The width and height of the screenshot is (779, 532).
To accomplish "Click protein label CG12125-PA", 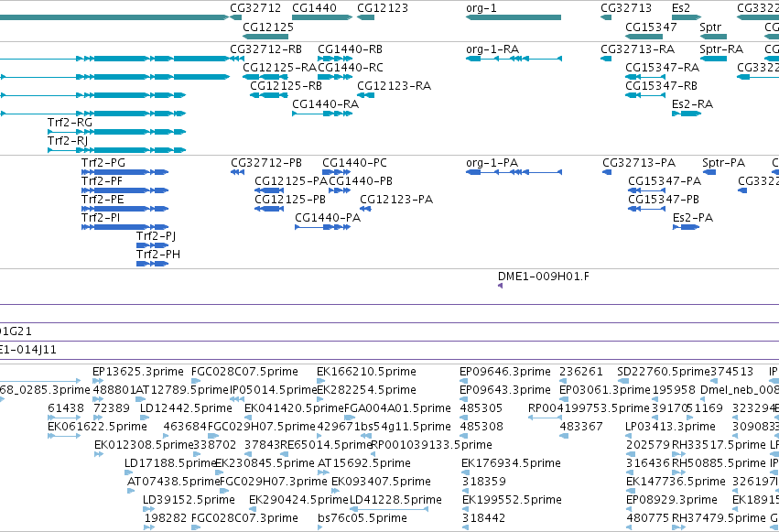I will pos(290,181).
